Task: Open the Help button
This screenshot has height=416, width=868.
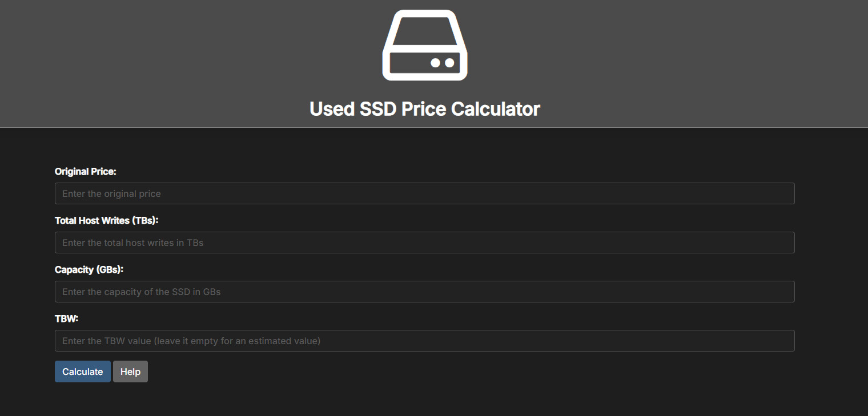Action: point(130,371)
